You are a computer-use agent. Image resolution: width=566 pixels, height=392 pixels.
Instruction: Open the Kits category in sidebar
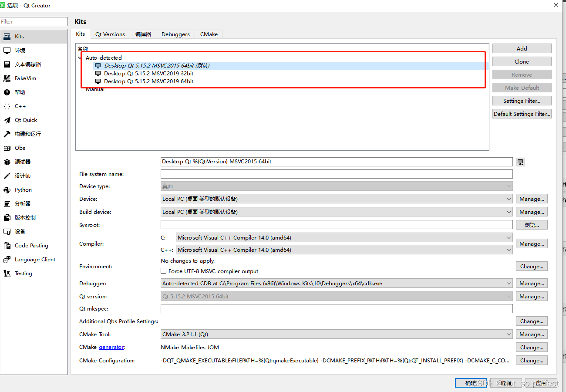pos(34,36)
